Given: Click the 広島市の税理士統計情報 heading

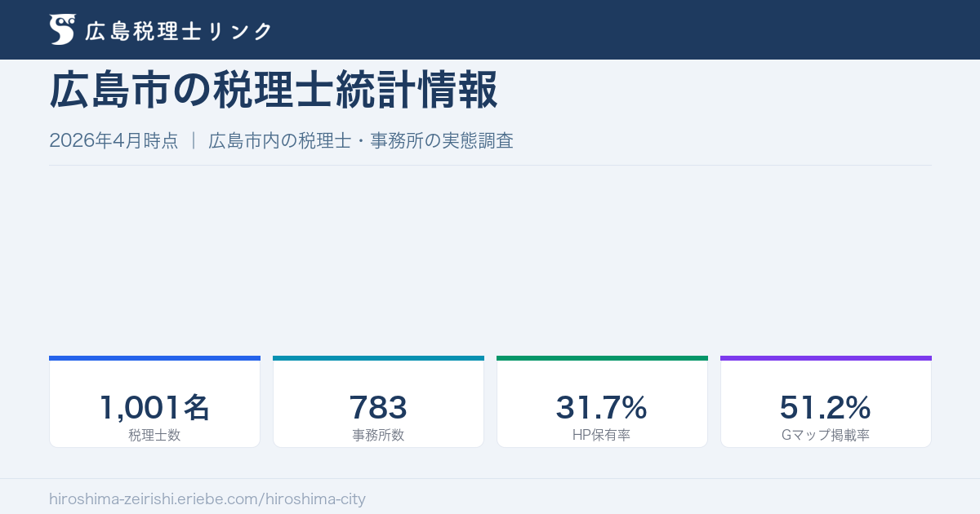Looking at the screenshot, I should [x=274, y=91].
